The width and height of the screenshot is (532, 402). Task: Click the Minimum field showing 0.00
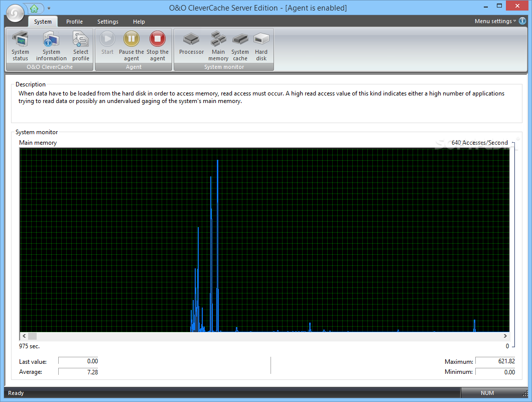coord(495,372)
